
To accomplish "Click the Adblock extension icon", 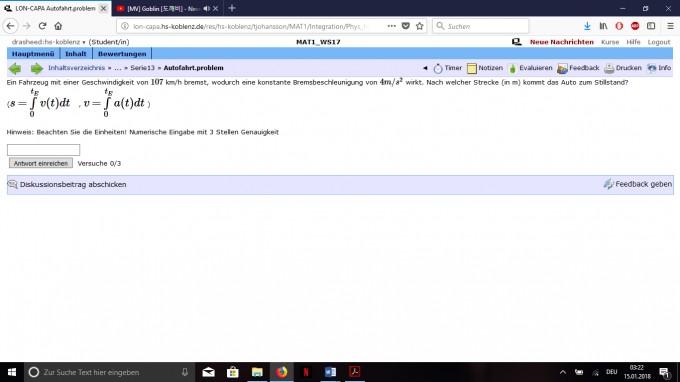I will pos(635,26).
